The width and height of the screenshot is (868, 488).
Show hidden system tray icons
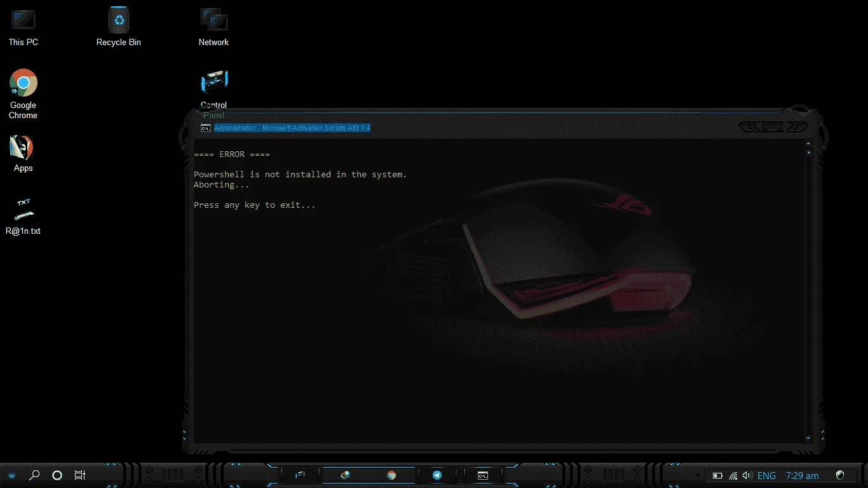point(698,475)
